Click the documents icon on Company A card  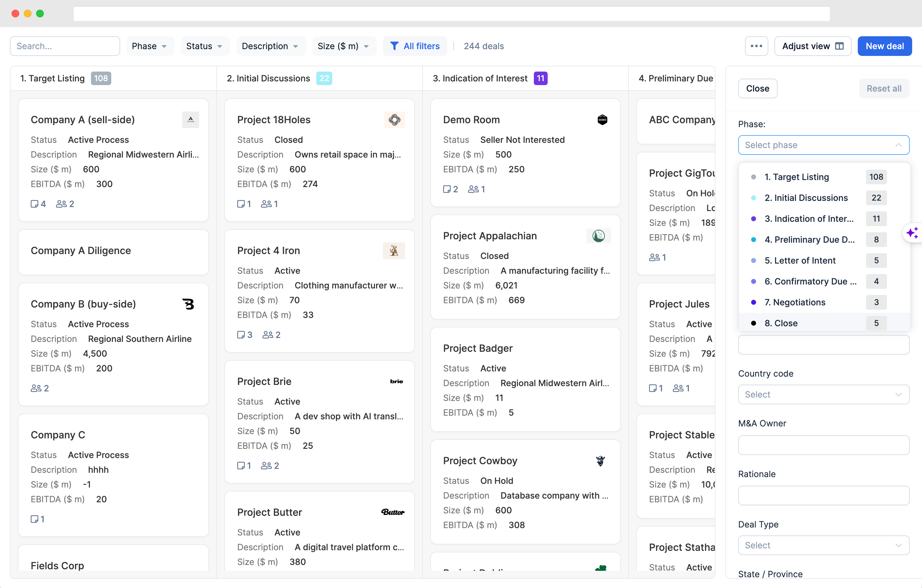click(35, 204)
